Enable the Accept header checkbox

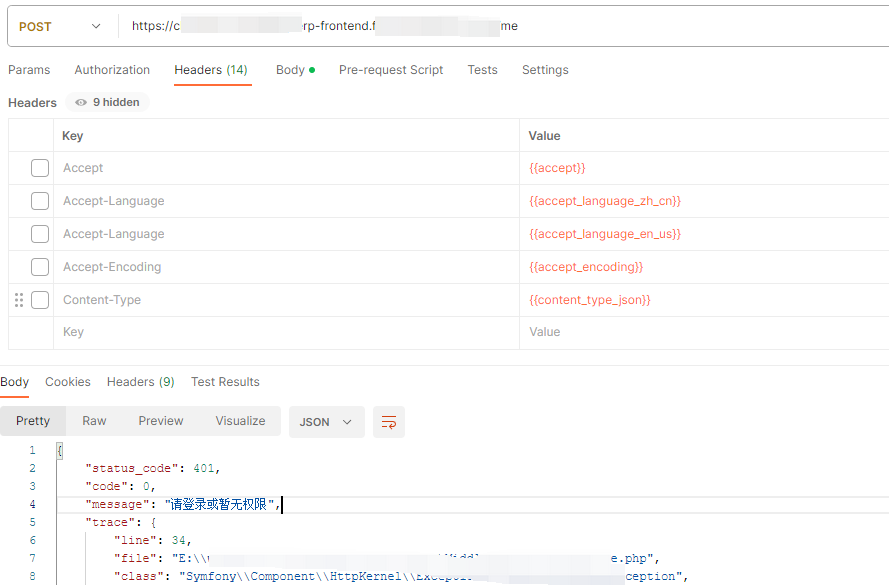tap(40, 168)
